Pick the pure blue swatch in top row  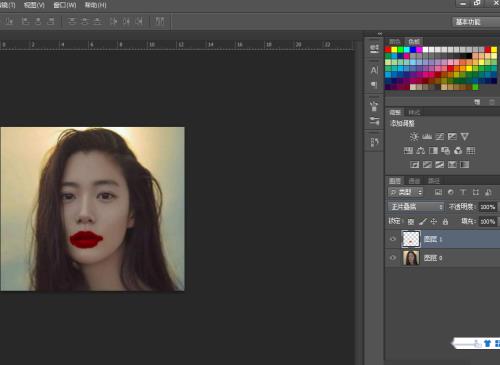pos(413,50)
